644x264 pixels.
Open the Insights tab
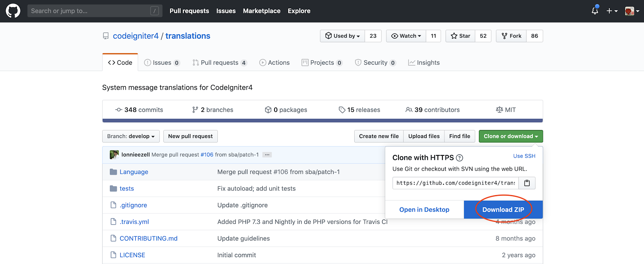[x=424, y=62]
